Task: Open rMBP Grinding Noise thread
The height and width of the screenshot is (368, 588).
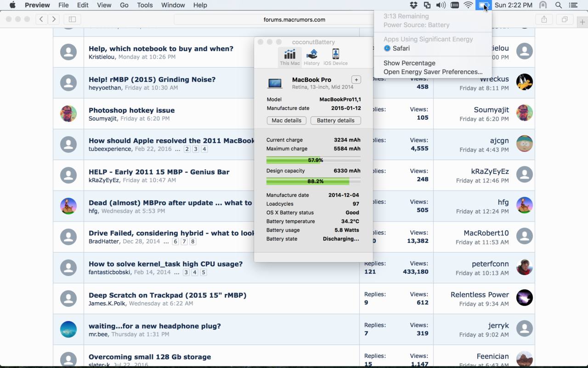Action: coord(152,80)
